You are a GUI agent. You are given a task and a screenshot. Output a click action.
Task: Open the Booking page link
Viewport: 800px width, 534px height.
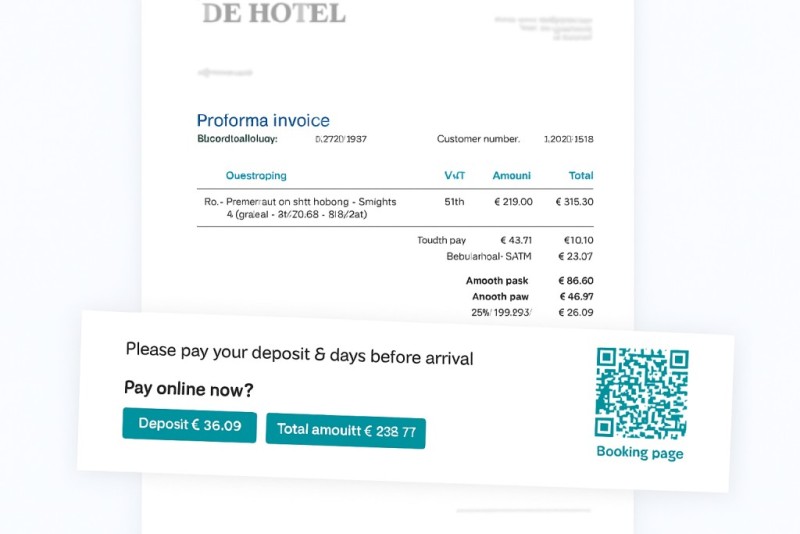639,453
